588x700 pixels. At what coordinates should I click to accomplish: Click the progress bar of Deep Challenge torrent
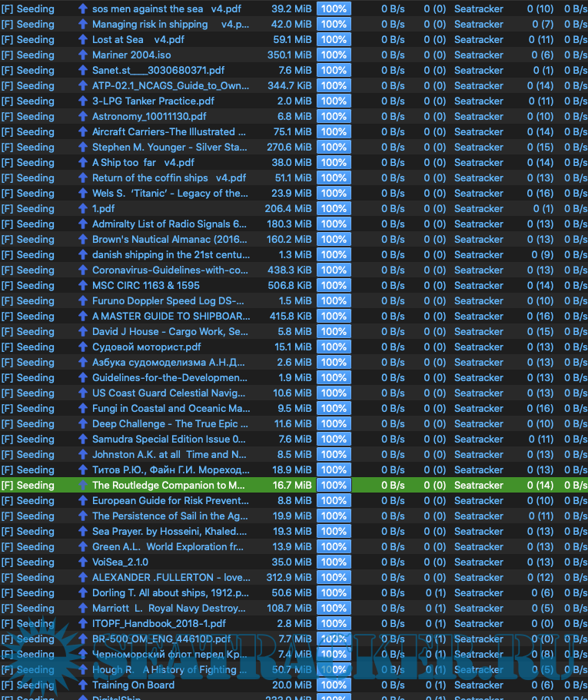click(x=334, y=424)
